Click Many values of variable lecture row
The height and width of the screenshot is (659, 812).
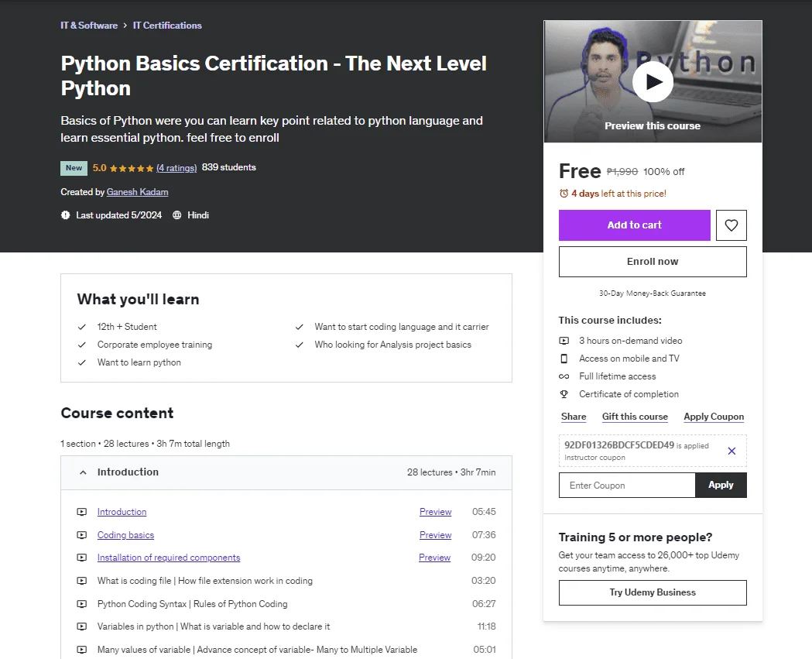pos(286,649)
